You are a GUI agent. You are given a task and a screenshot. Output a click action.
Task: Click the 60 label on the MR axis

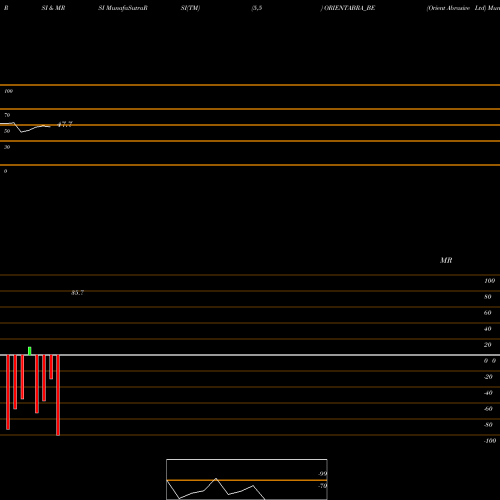488,313
